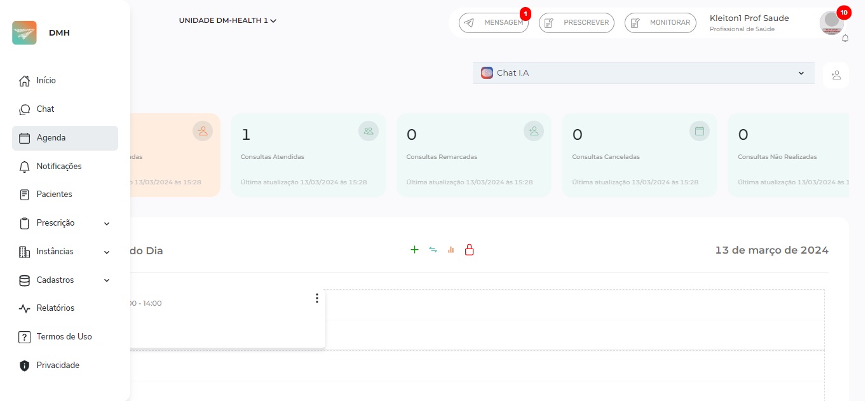This screenshot has height=403, width=868.
Task: Go to Início in the sidebar
Action: pyautogui.click(x=46, y=81)
